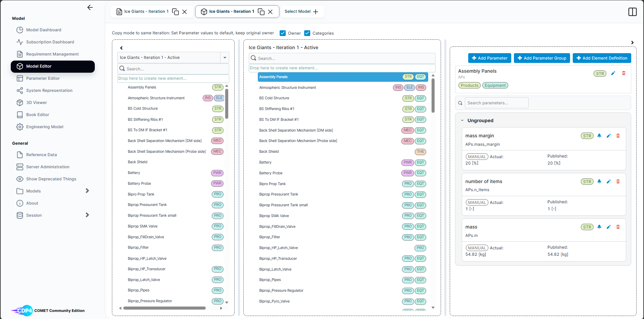Image resolution: width=644 pixels, height=319 pixels.
Task: Toggle the Categories checkbox
Action: pyautogui.click(x=307, y=33)
